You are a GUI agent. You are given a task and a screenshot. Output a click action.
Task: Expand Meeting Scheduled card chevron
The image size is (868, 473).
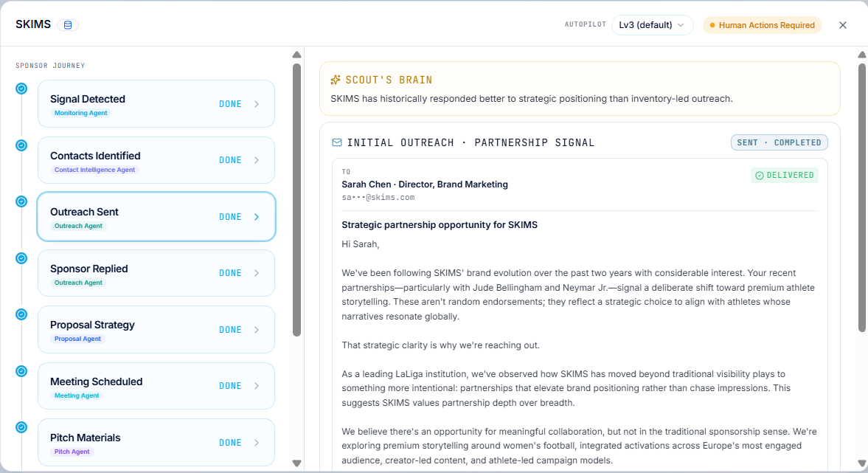click(257, 386)
